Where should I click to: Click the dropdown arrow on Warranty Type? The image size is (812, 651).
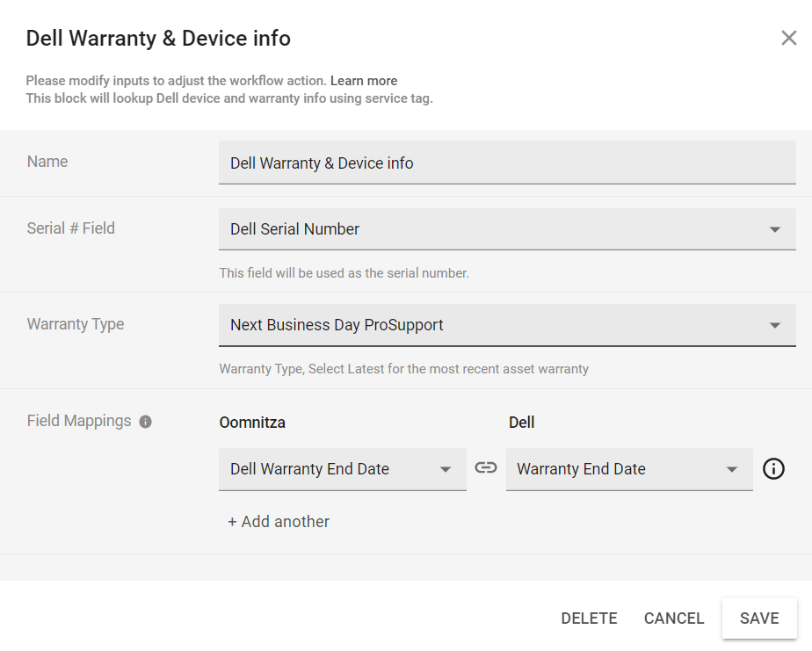click(775, 325)
